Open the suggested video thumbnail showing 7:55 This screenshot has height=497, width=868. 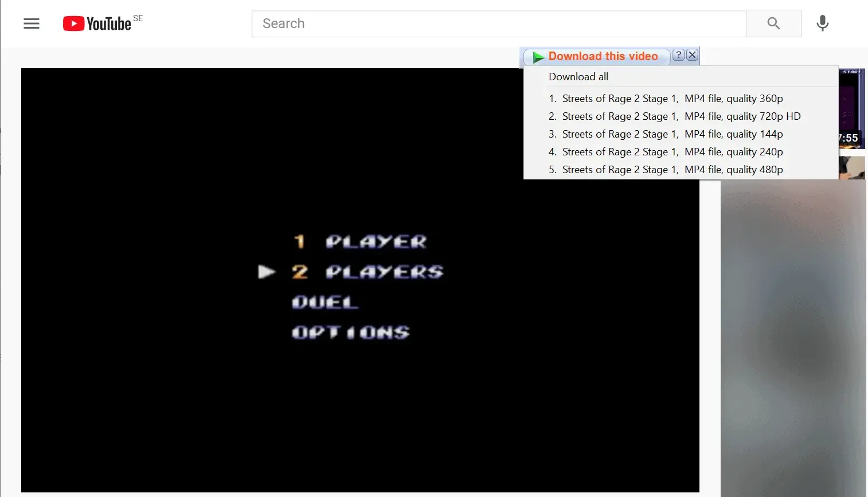click(x=851, y=109)
